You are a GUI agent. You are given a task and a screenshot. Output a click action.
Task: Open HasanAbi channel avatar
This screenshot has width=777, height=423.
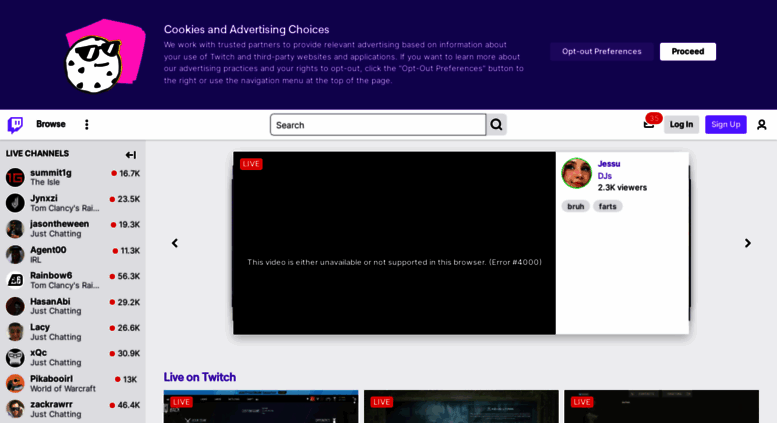point(15,306)
